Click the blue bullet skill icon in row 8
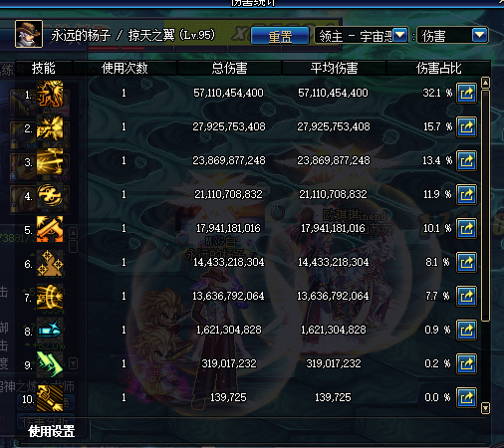504x448 pixels. pos(50,331)
